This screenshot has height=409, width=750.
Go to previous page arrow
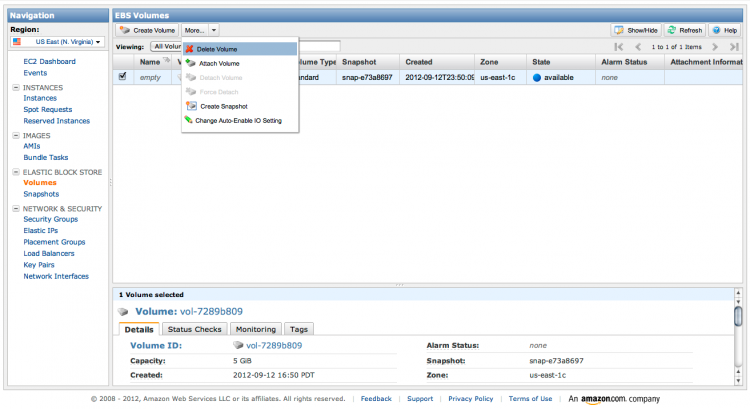638,46
